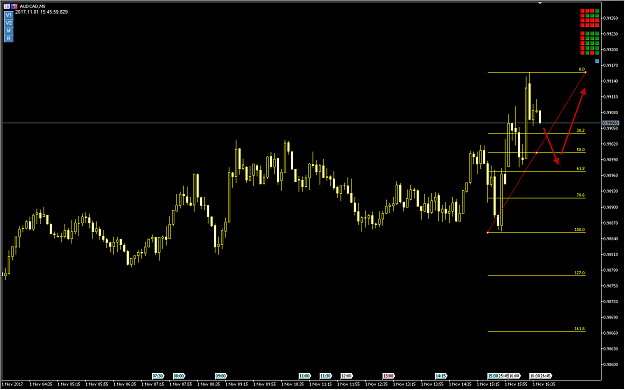This screenshot has width=625, height=390.
Task: Click the 12:00 time marker on time axis
Action: coord(346,376)
